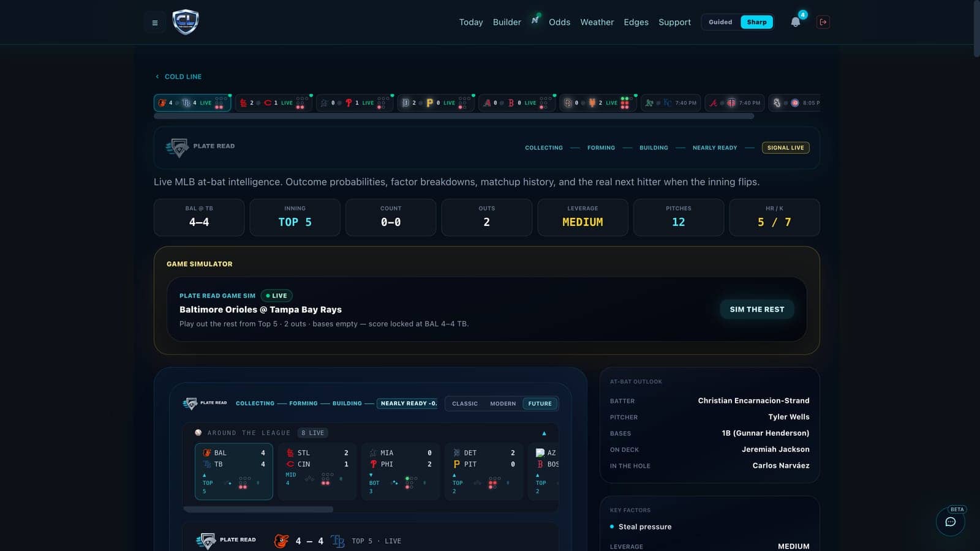Image resolution: width=980 pixels, height=551 pixels.
Task: Open the hamburger navigation menu
Action: [155, 23]
